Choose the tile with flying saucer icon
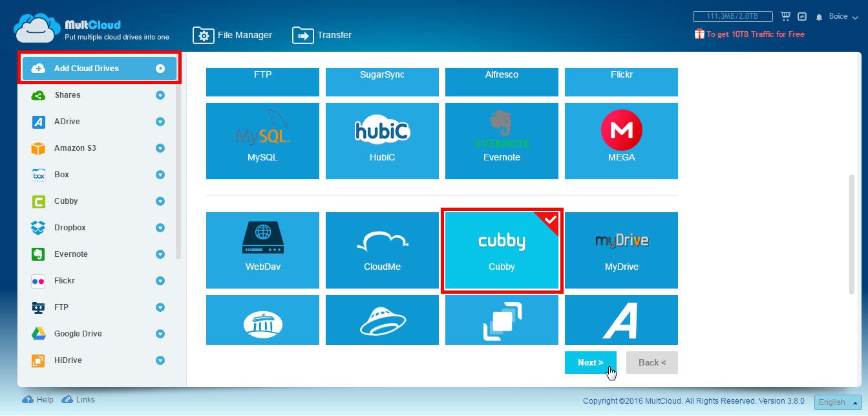 click(382, 320)
